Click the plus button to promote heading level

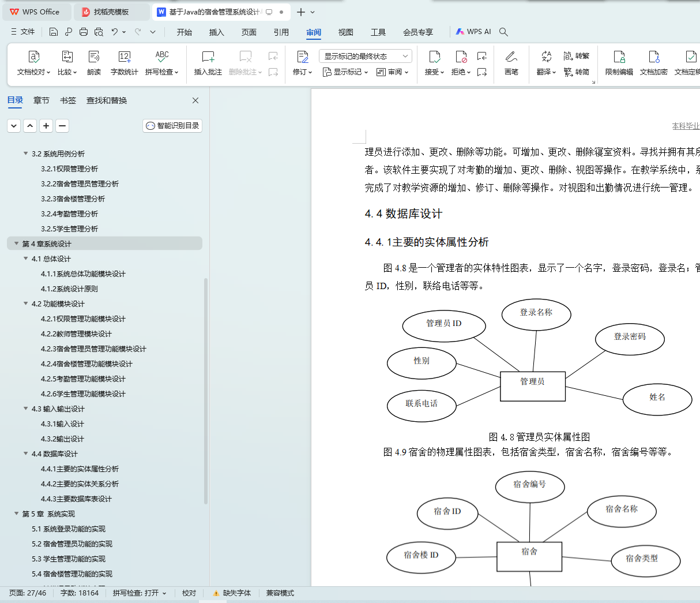pos(47,125)
